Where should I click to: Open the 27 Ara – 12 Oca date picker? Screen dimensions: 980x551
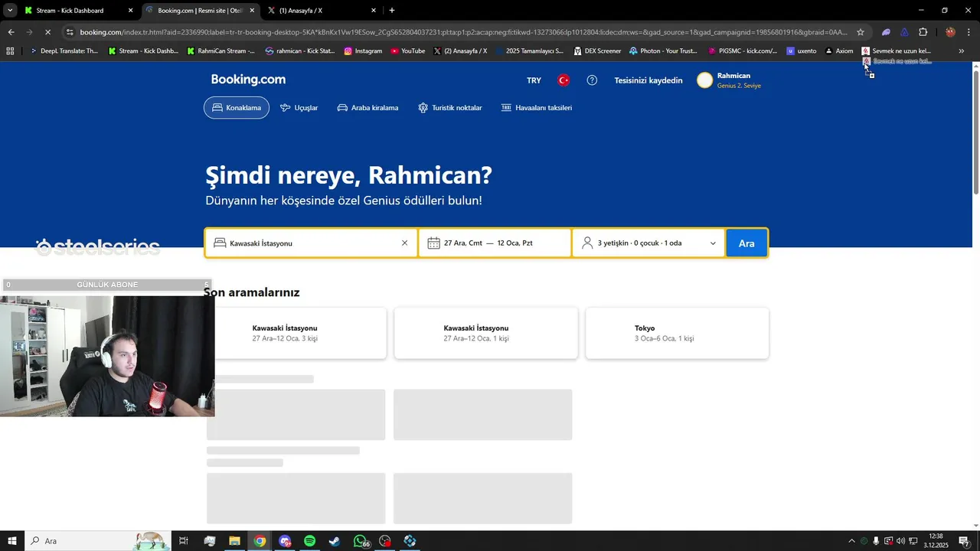pos(495,243)
